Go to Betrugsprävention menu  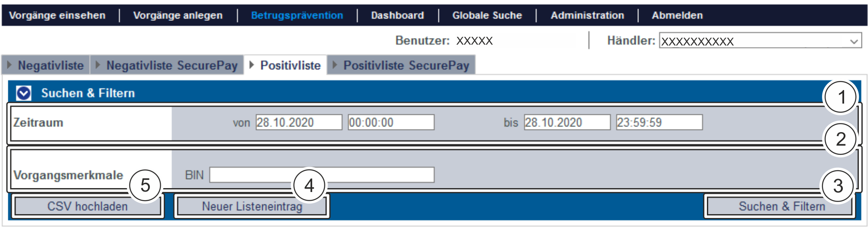tap(297, 15)
